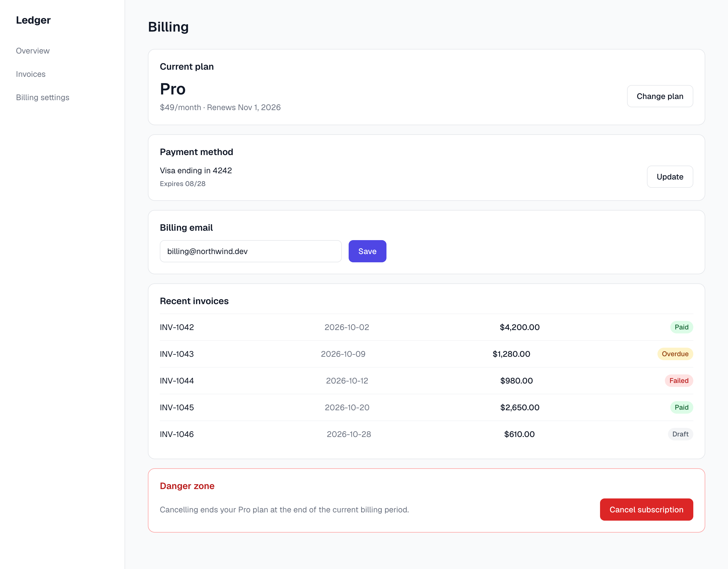Click the date 2026-10-02
The height and width of the screenshot is (569, 728).
coord(347,327)
